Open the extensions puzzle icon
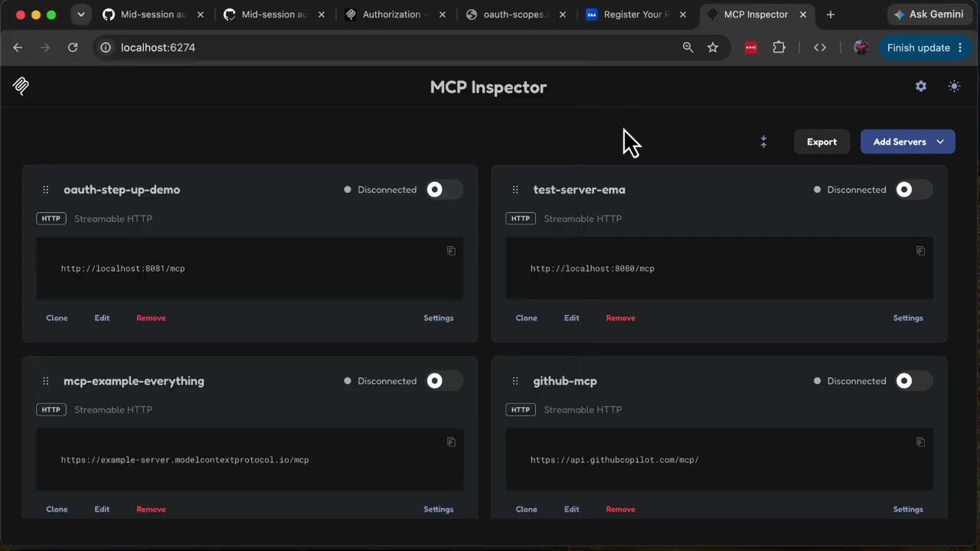980x551 pixels. point(779,47)
